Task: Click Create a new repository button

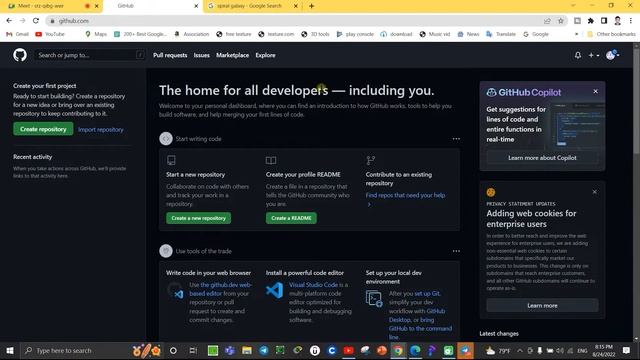Action: click(198, 218)
